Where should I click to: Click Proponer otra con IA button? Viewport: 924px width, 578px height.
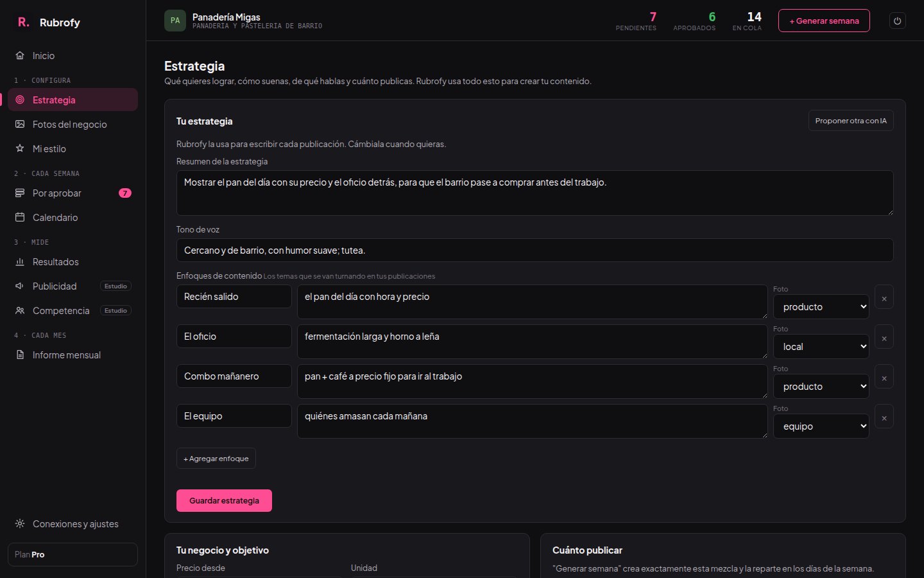[x=851, y=121]
